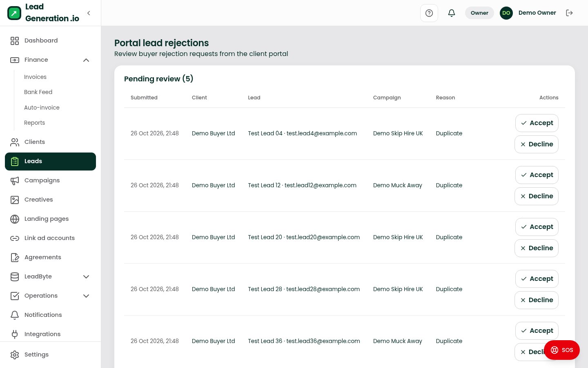The width and height of the screenshot is (588, 368).
Task: Click the Clients people icon
Action: (x=15, y=142)
